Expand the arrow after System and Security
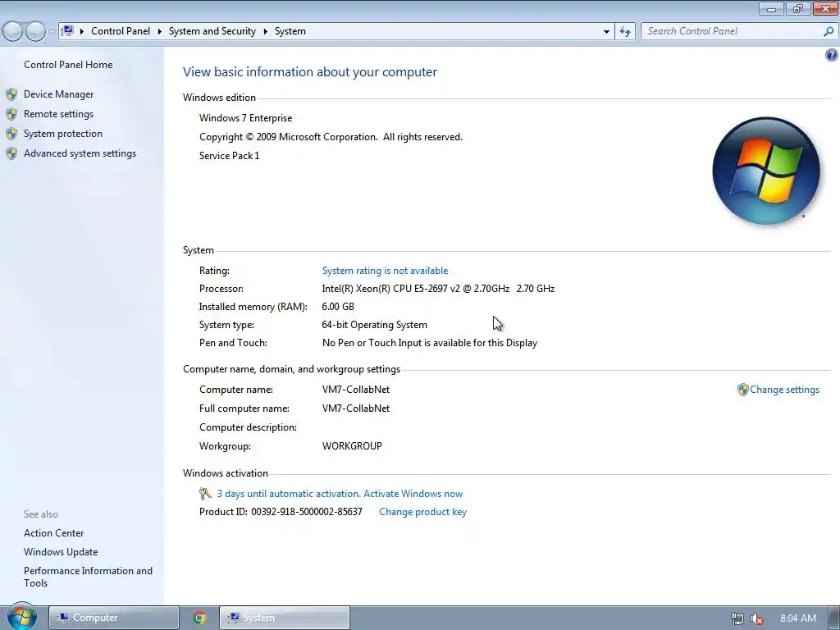 click(265, 31)
